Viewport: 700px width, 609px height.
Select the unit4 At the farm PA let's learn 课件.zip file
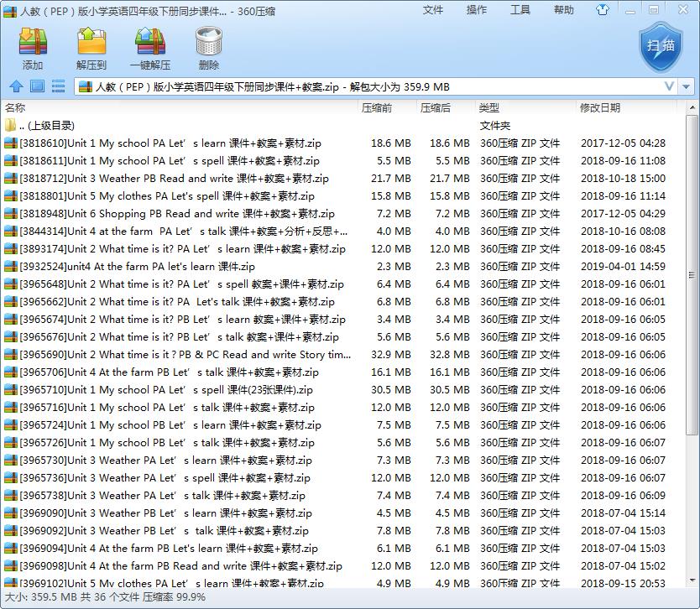[138, 267]
